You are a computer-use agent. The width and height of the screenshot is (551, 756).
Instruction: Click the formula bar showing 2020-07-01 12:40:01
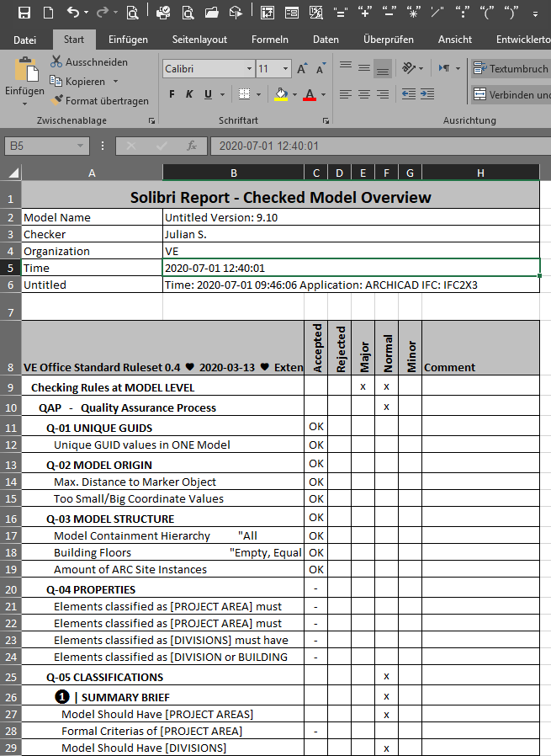(380, 146)
